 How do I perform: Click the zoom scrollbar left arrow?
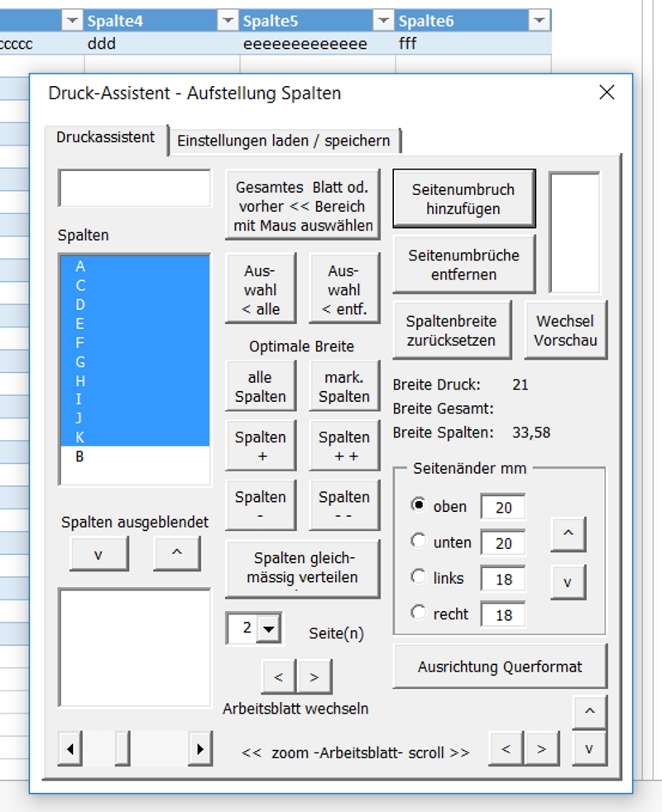70,750
